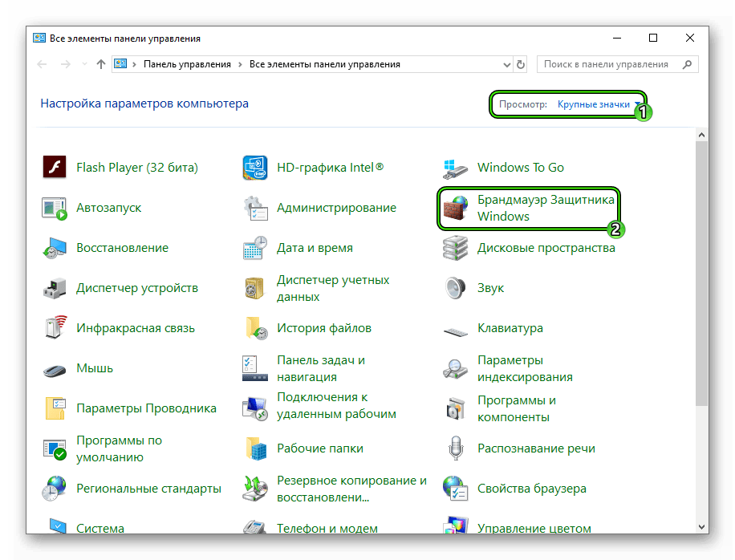
Task: Open Свойства браузера icon
Action: (455, 489)
